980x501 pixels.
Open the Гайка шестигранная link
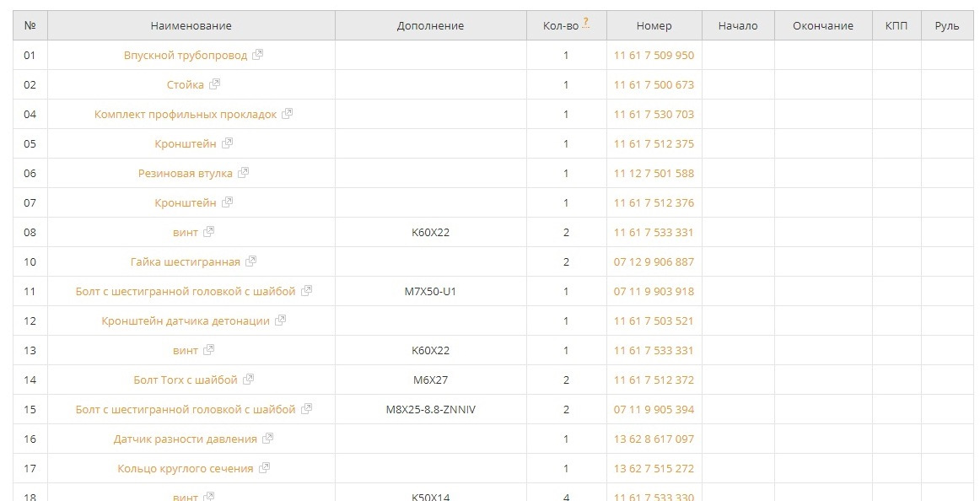tap(186, 261)
